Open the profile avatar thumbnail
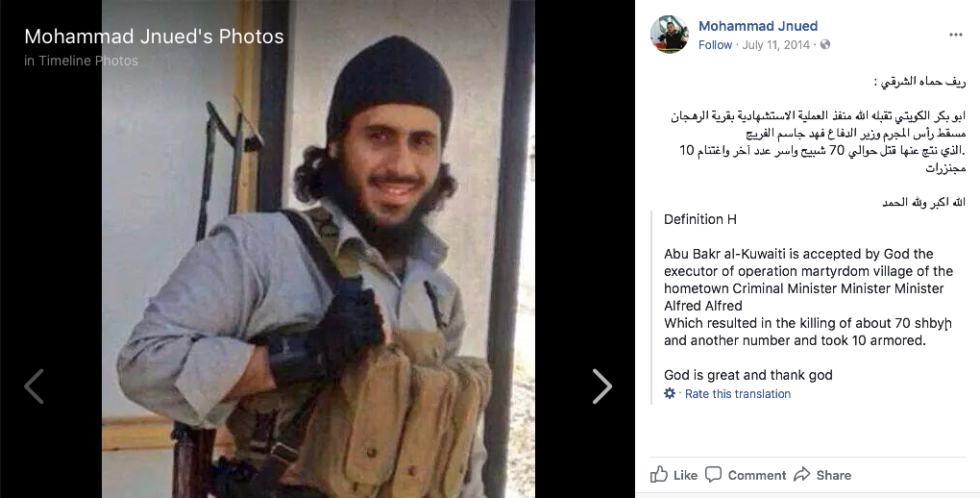Image resolution: width=980 pixels, height=498 pixels. tap(670, 35)
